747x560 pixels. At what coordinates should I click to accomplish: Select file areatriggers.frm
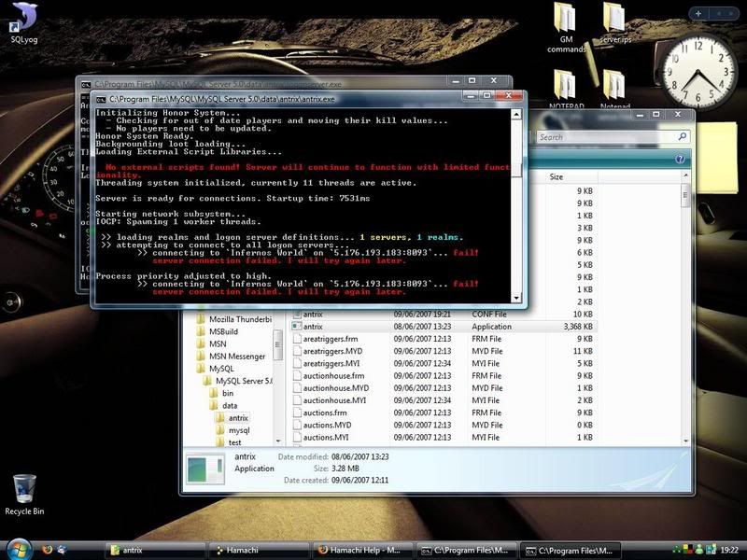click(x=331, y=339)
